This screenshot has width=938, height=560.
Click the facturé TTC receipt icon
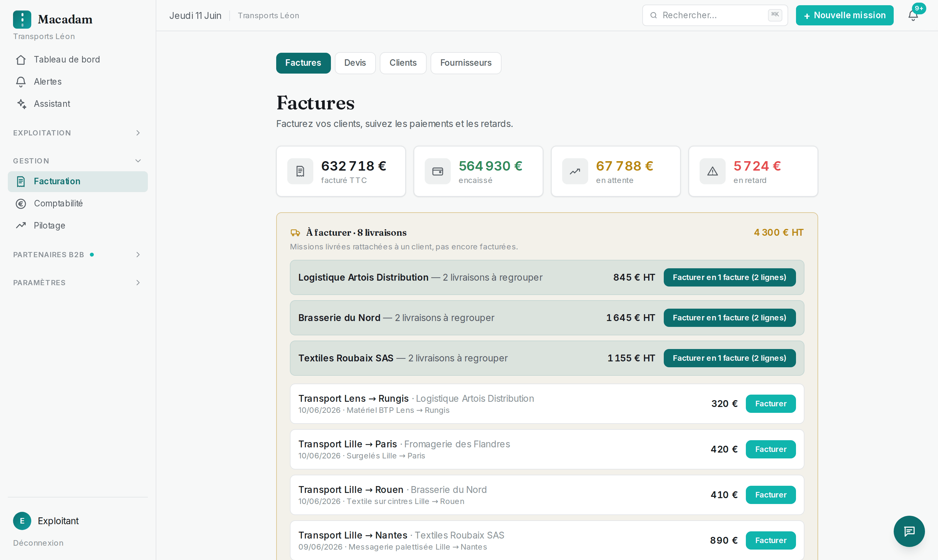[300, 171]
